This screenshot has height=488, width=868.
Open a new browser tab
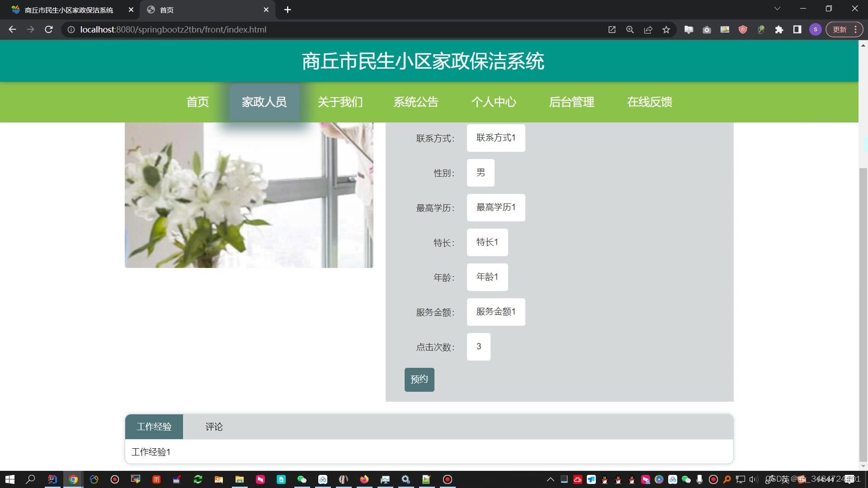288,9
